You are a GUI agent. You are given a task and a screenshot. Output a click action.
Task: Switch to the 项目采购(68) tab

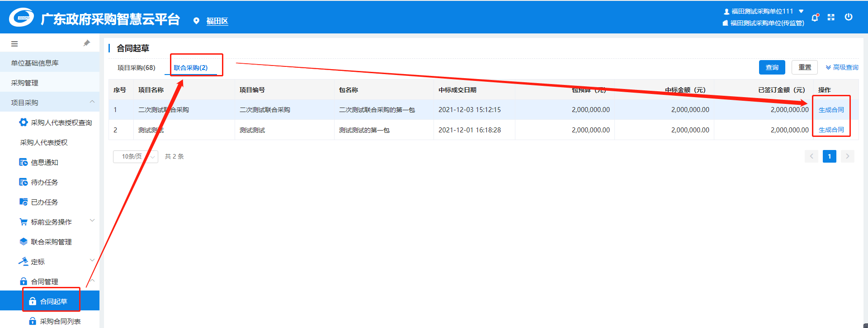click(136, 68)
